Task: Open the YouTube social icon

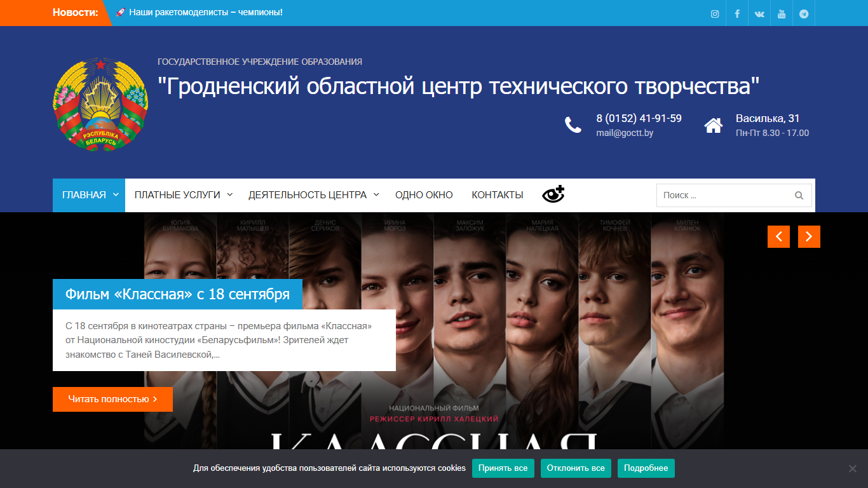Action: pos(782,13)
